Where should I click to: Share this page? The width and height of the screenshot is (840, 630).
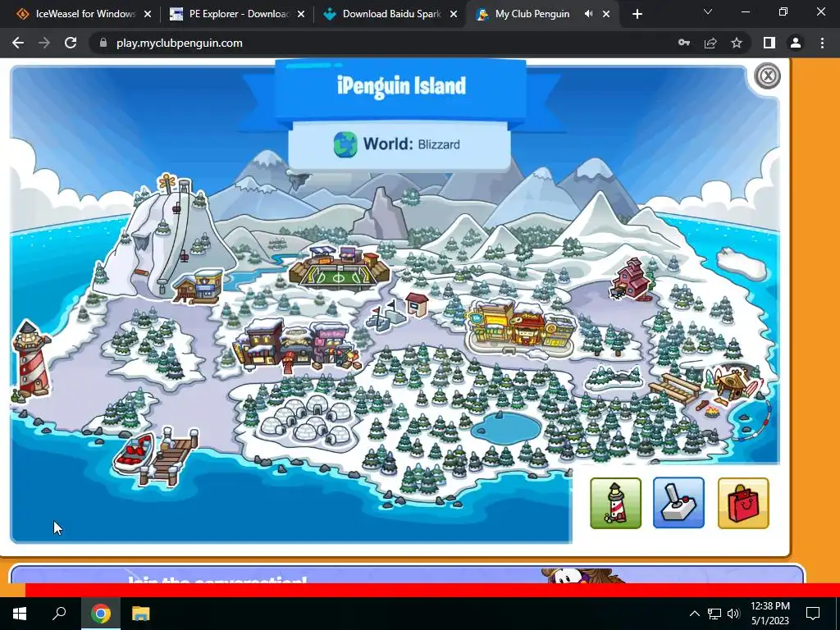710,43
